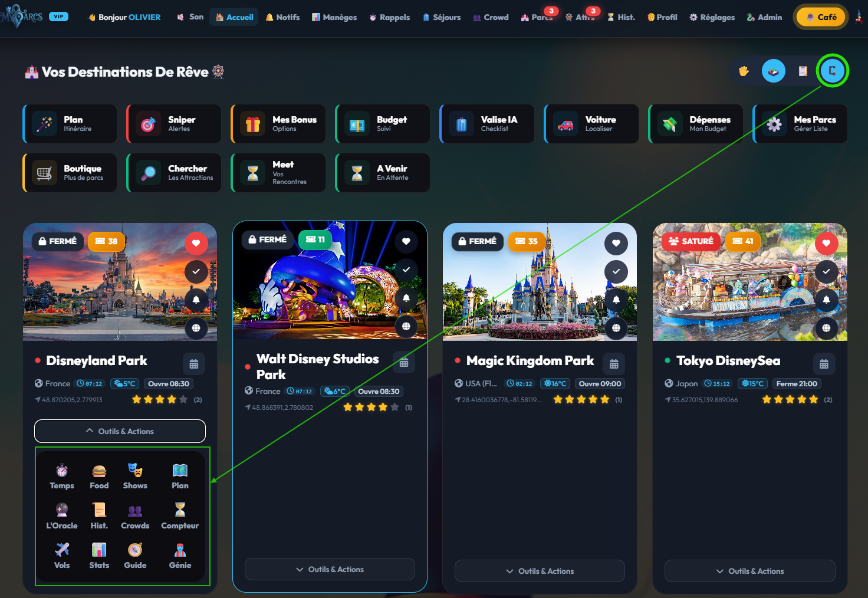This screenshot has width=868, height=598.
Task: Toggle visited checkmark on Magic Kingdom card
Action: 616,271
